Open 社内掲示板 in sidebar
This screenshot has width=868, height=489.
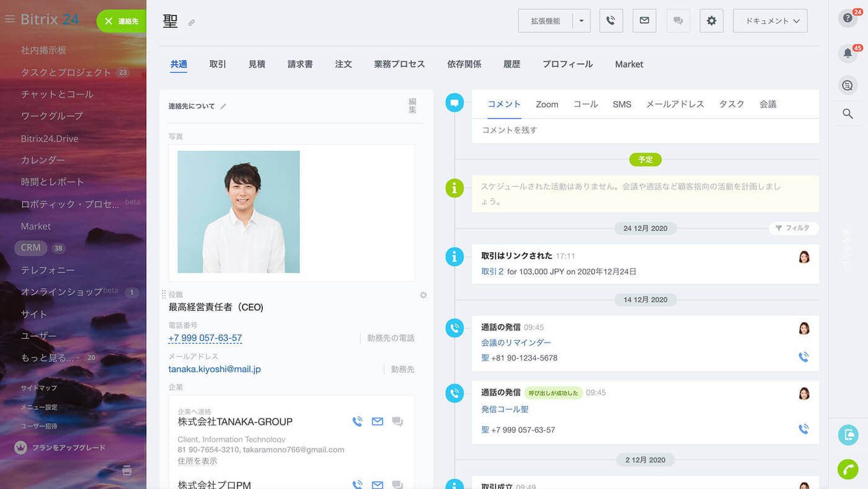coord(43,50)
